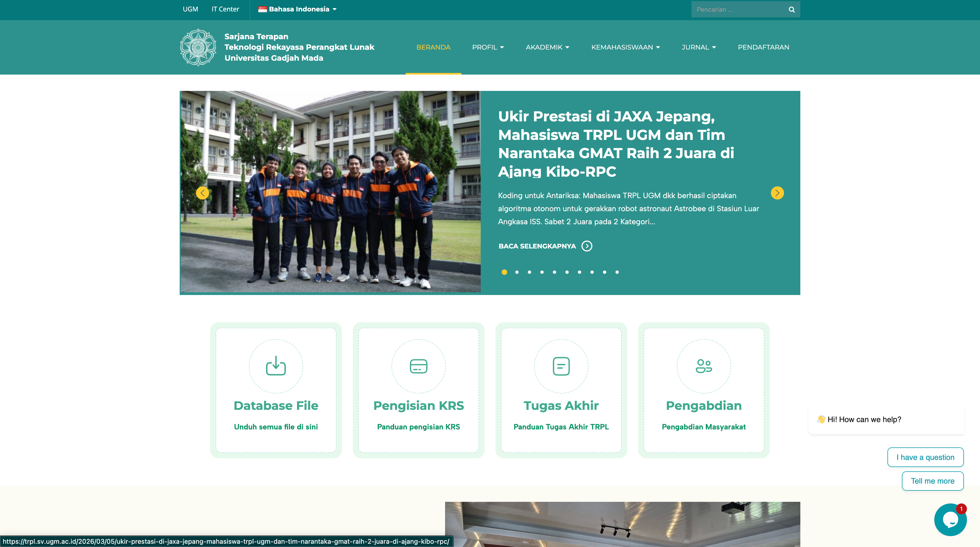Select the eighth carousel dot
This screenshot has height=547, width=980.
click(592, 272)
